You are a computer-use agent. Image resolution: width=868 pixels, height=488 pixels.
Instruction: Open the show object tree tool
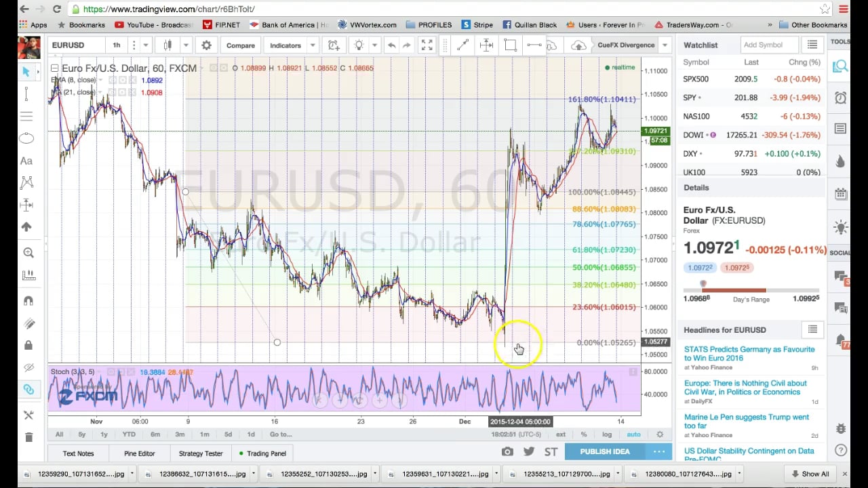point(28,415)
